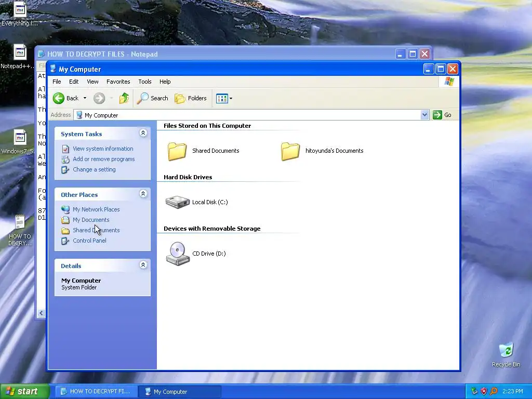Click the Windows flag logo in menu bar
This screenshot has width=532, height=399.
449,82
